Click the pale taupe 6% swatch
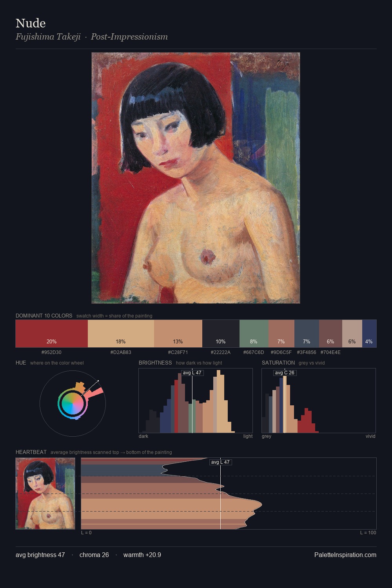392x588 pixels. [x=352, y=334]
